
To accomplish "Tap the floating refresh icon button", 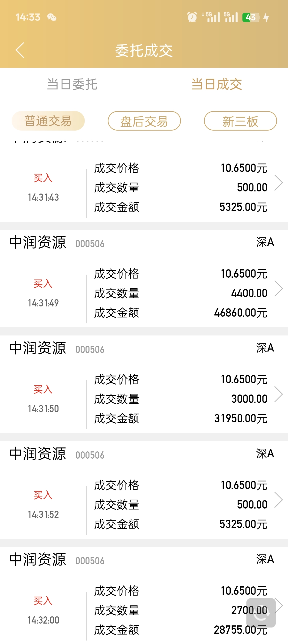I will pyautogui.click(x=261, y=613).
